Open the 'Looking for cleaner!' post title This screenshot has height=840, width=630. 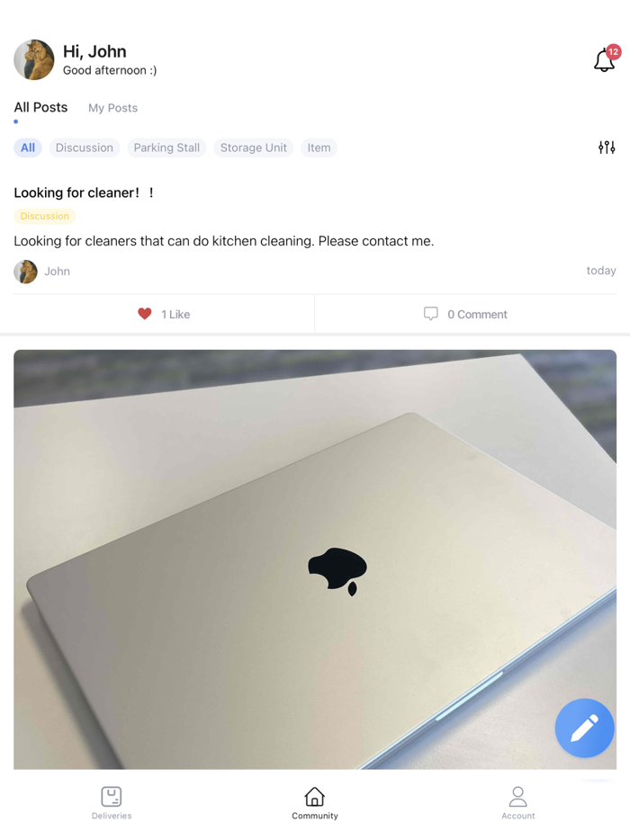85,192
